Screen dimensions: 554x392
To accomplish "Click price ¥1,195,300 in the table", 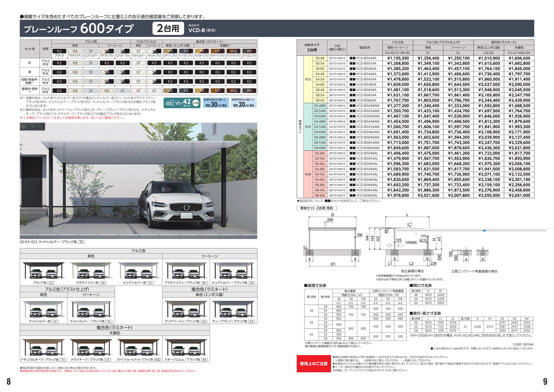I will pyautogui.click(x=398, y=58).
